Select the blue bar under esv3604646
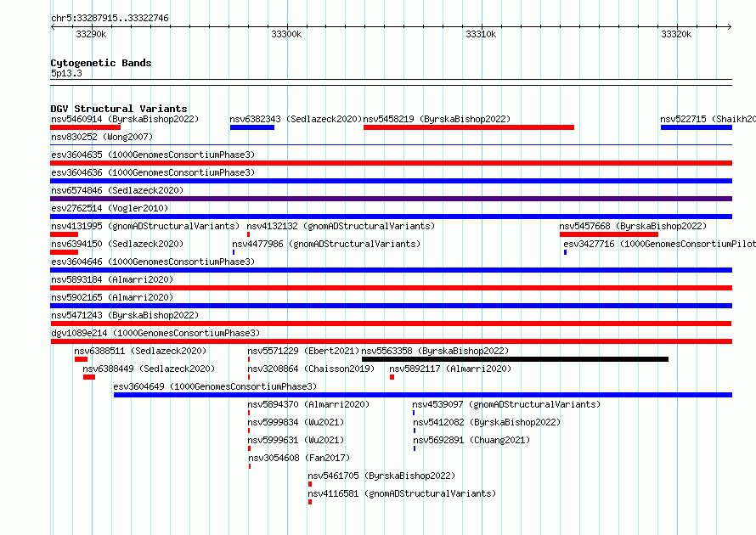 click(x=392, y=270)
